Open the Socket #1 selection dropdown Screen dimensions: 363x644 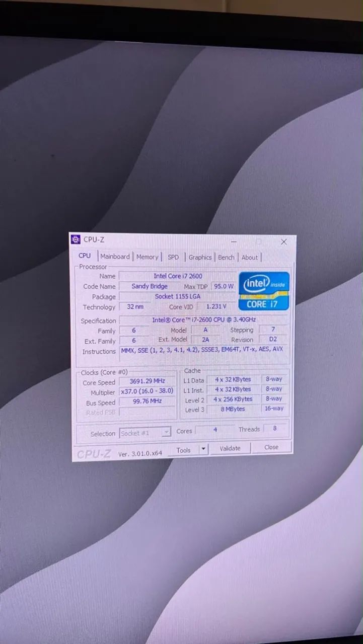pos(145,433)
